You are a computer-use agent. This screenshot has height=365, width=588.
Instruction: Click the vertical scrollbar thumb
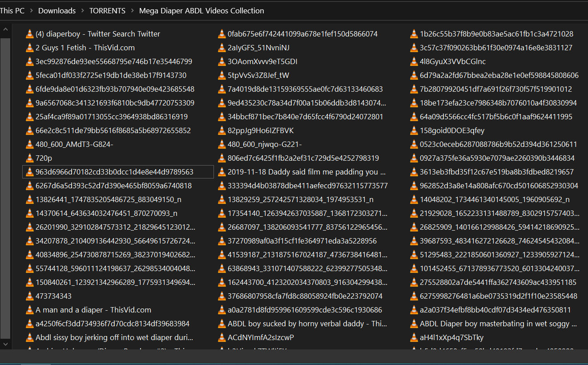click(x=5, y=188)
